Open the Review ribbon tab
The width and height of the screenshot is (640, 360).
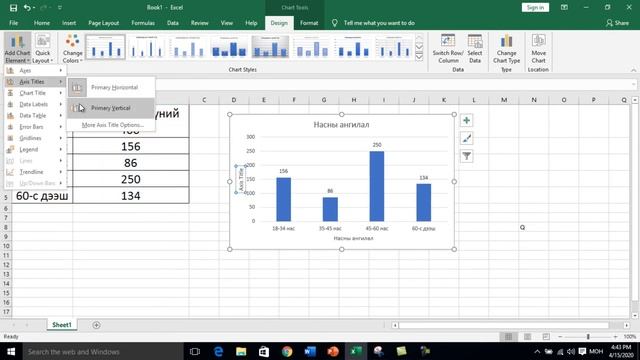click(x=200, y=23)
